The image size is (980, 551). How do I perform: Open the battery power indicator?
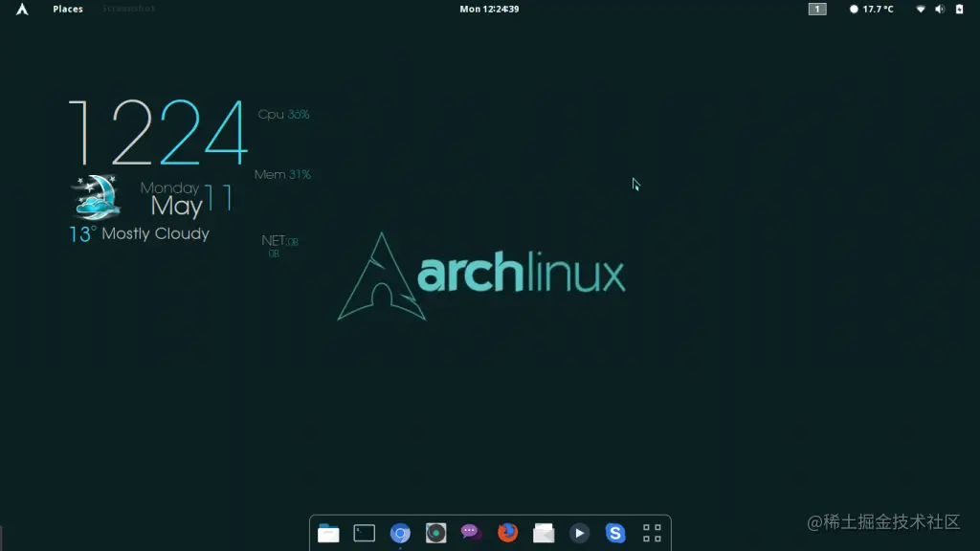point(959,9)
